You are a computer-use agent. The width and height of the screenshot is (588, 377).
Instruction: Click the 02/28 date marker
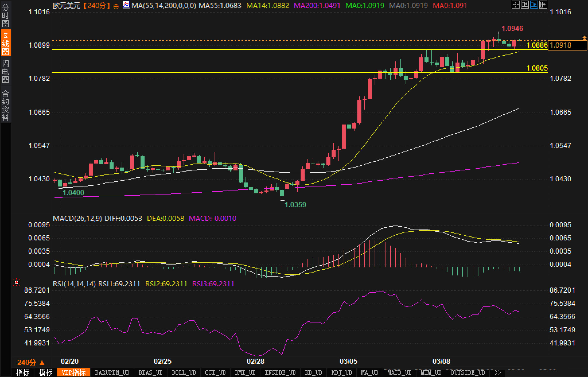[x=255, y=361]
